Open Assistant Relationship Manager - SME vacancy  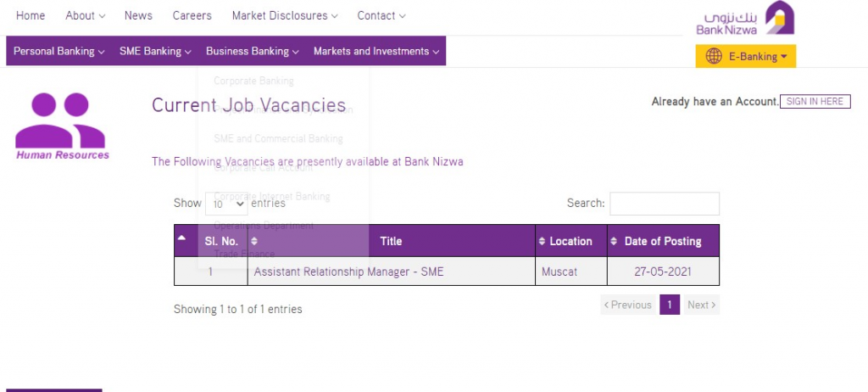pos(348,272)
